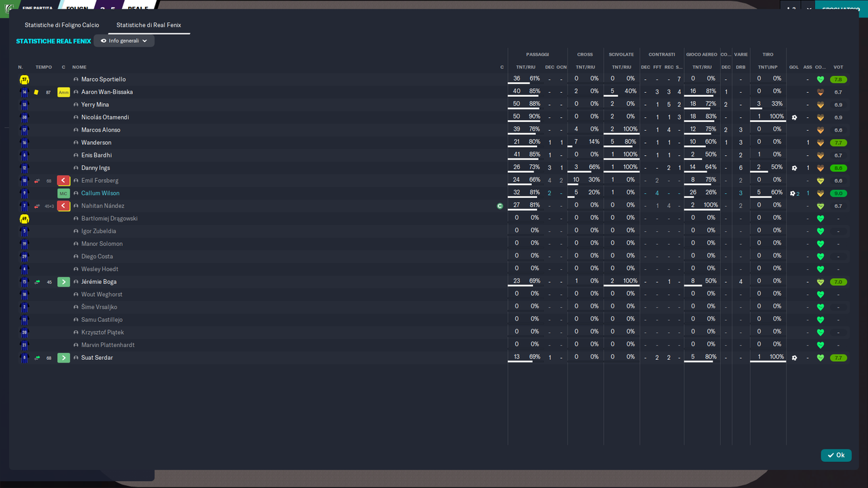This screenshot has height=488, width=868.
Task: Open Marvin Plattenhardt's player name
Action: (108, 345)
